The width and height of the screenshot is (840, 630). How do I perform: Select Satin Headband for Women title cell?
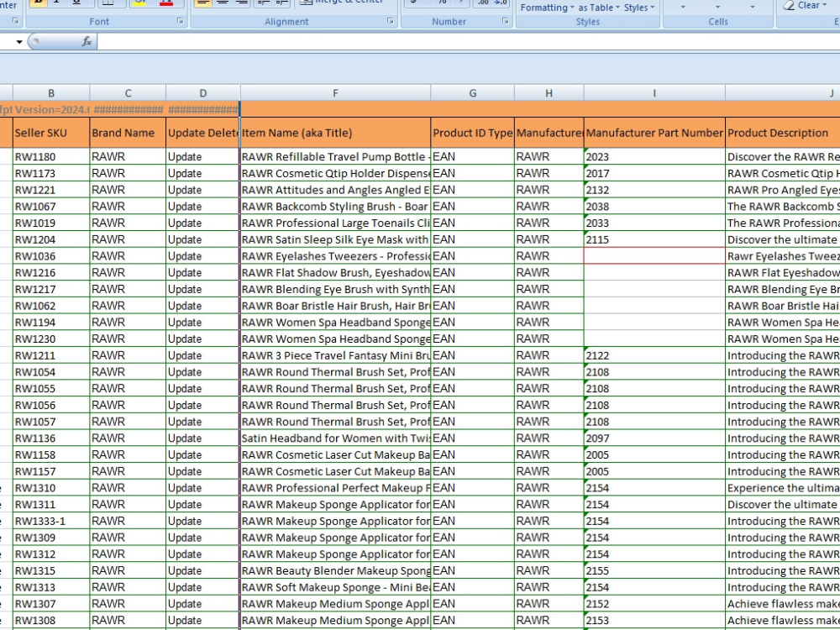[335, 438]
